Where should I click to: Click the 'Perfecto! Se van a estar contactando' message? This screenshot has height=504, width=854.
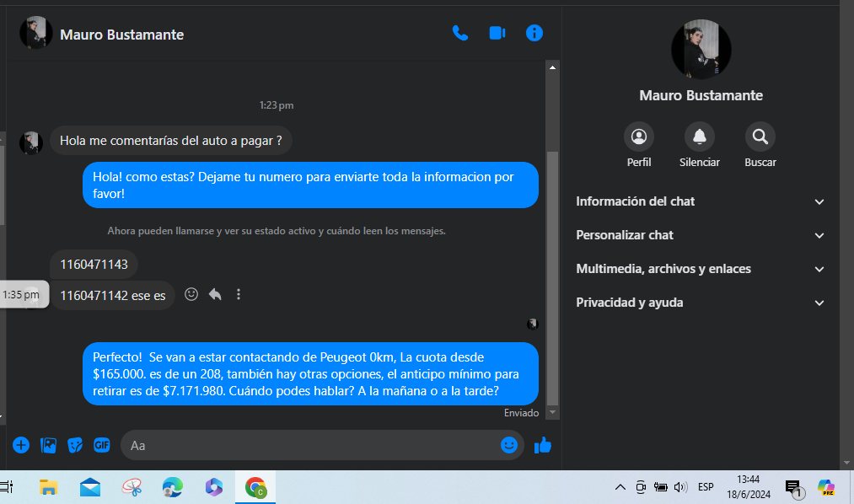310,374
